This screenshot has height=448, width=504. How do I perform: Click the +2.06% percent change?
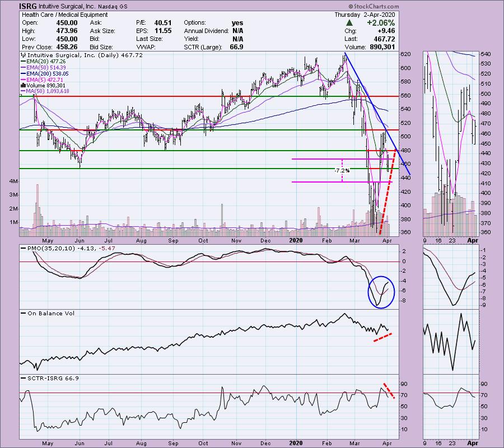click(x=381, y=23)
